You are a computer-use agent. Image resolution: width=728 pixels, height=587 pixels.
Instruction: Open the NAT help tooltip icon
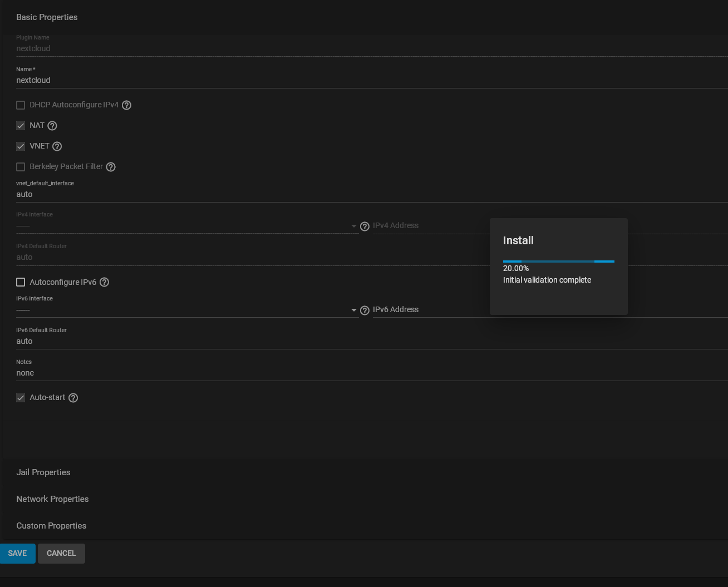click(52, 126)
